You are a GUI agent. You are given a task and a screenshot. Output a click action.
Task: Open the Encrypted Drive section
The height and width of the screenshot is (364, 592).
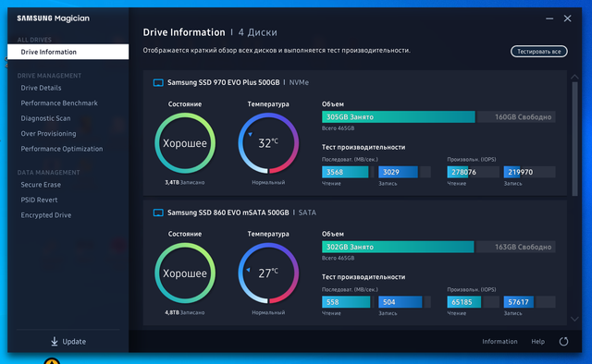click(46, 215)
